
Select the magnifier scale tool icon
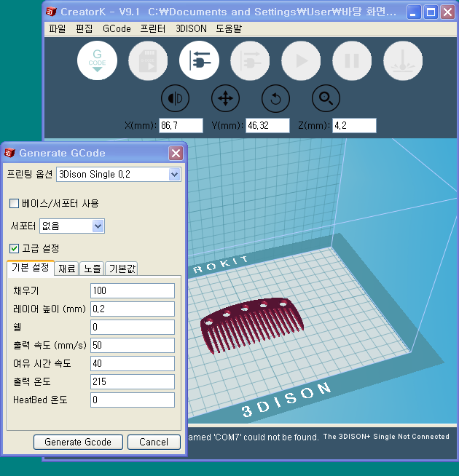tap(326, 98)
